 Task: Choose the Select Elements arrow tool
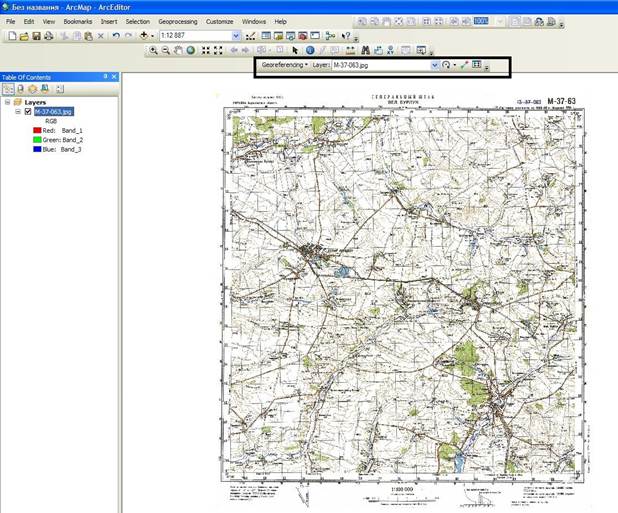click(x=295, y=50)
